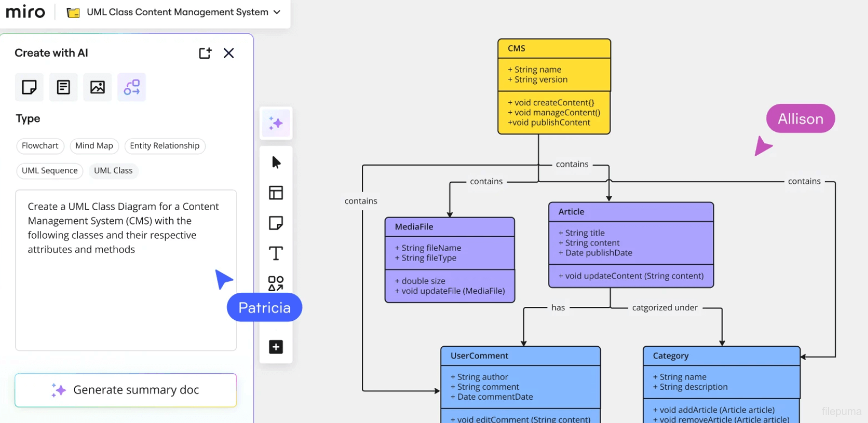Open the shapes tool

pos(276,283)
